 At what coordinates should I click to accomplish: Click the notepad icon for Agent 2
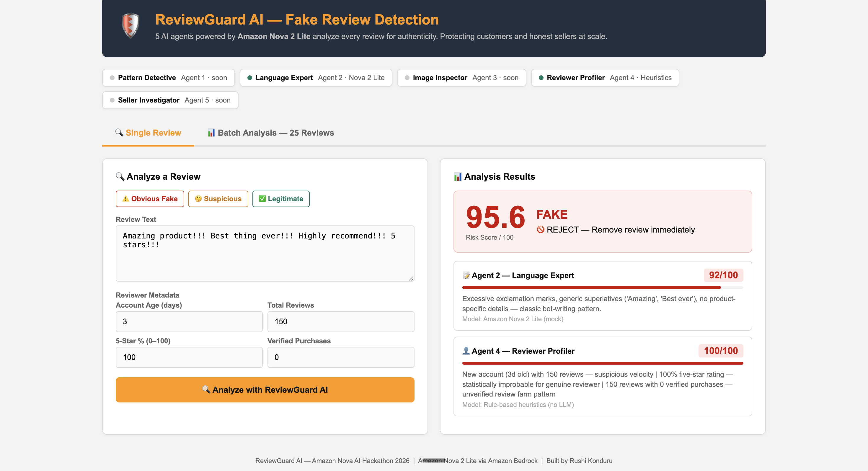466,275
